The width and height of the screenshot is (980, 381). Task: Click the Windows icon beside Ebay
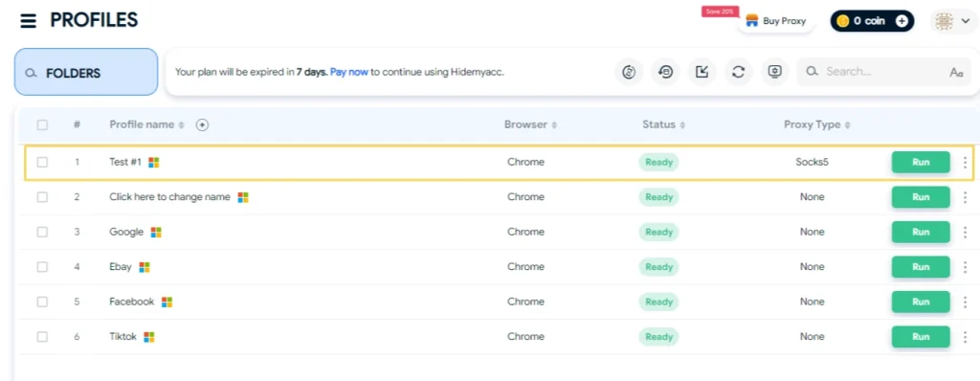[x=145, y=267]
